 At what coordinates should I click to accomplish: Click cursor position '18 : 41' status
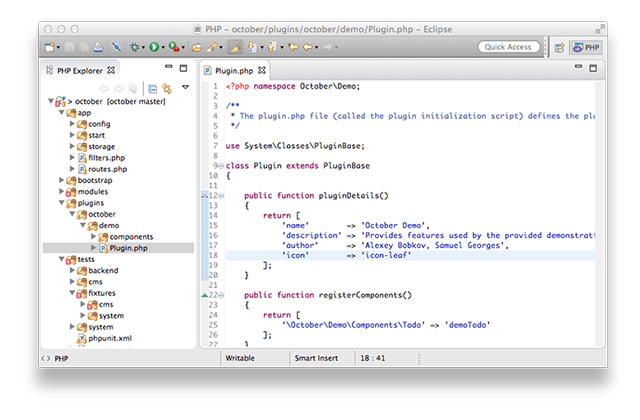point(372,358)
